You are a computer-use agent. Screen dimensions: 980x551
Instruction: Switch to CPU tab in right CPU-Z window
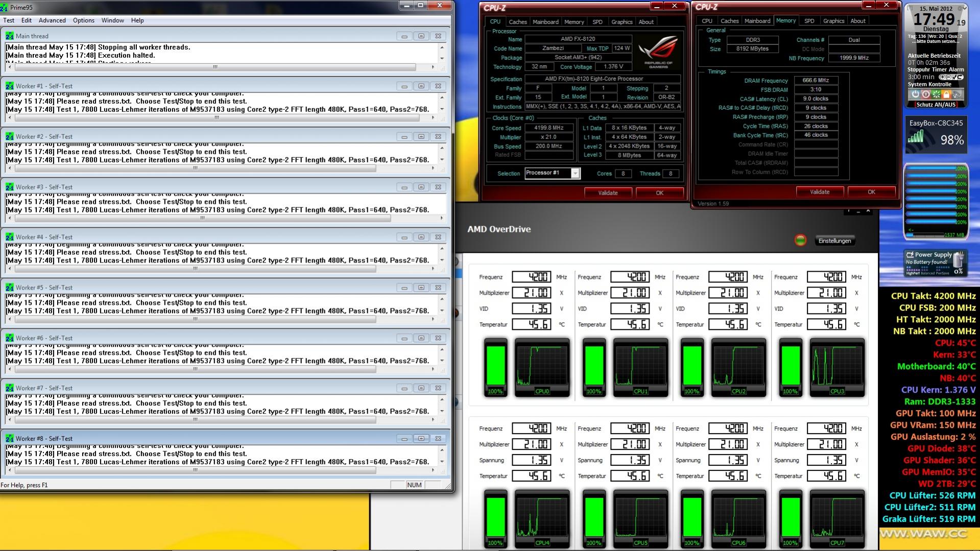707,21
